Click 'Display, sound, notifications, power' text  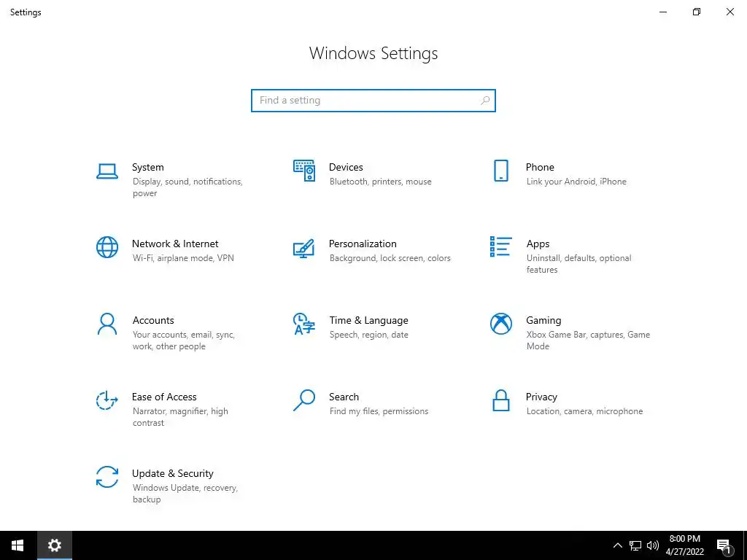(x=187, y=187)
